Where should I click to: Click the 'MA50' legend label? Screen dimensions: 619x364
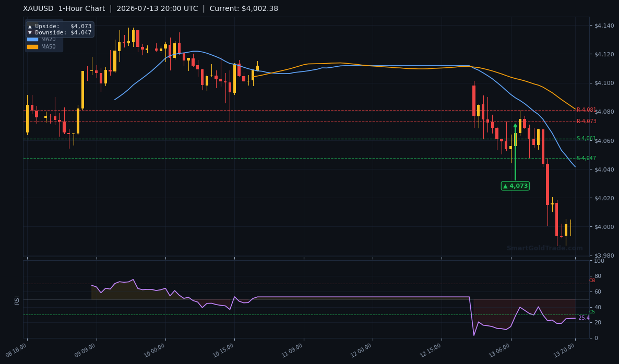[49, 46]
